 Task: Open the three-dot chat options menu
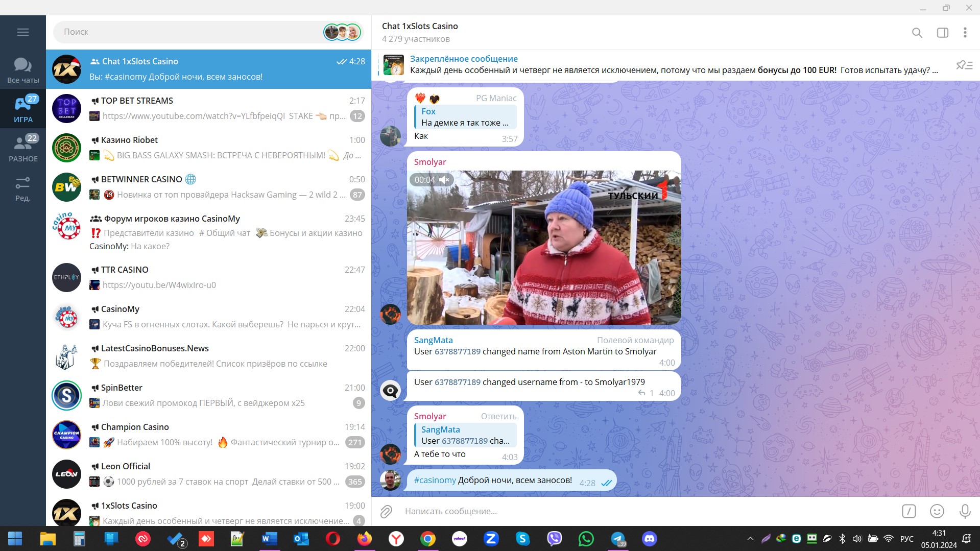click(965, 33)
